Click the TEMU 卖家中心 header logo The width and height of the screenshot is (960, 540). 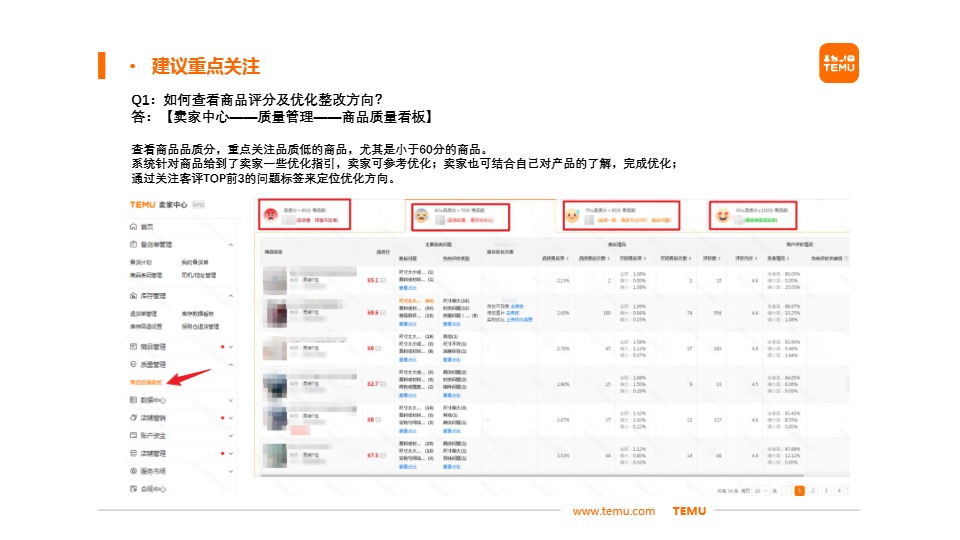click(x=158, y=204)
